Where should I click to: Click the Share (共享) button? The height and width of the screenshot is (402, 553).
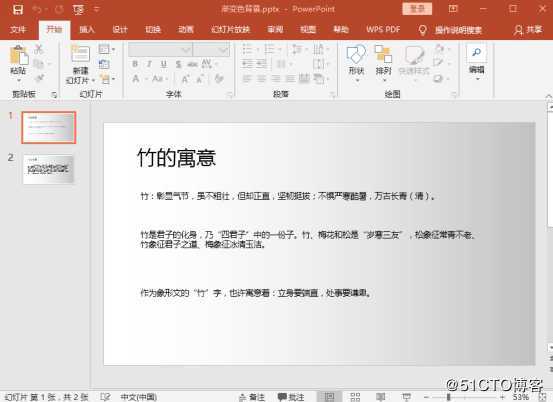[528, 30]
